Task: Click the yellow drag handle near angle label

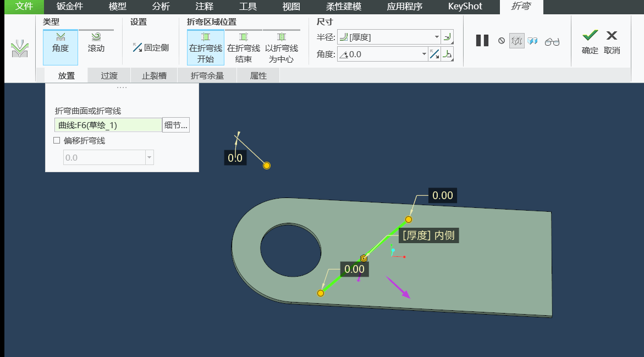Action: pos(267,166)
